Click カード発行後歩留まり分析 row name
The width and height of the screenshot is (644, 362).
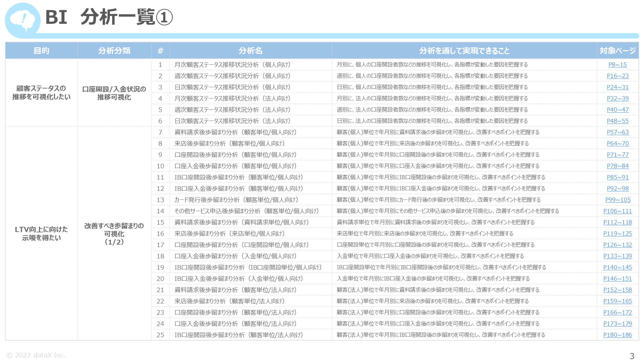pyautogui.click(x=236, y=200)
